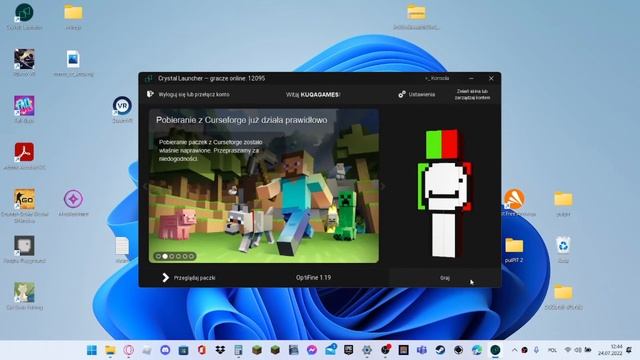Select Cat Goes Fishing desktop shortcut

24,296
